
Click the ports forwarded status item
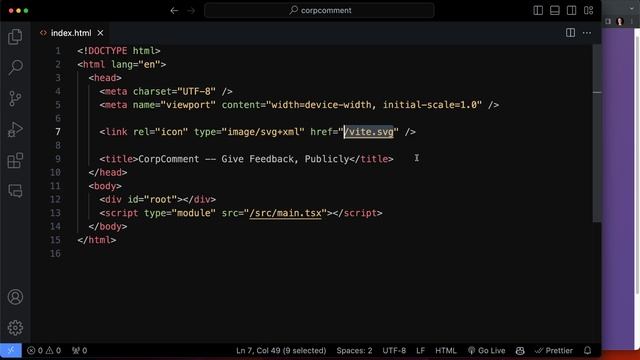point(80,350)
